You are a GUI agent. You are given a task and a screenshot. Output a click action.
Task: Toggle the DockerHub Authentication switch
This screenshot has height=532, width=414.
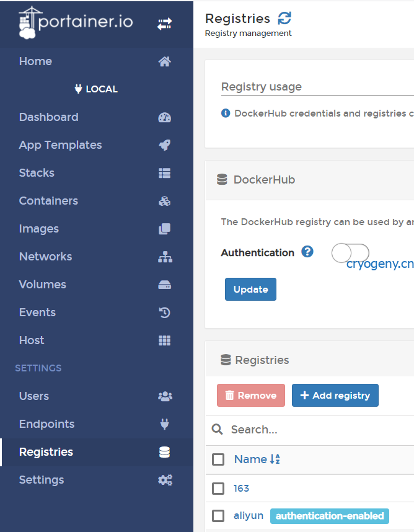point(350,253)
